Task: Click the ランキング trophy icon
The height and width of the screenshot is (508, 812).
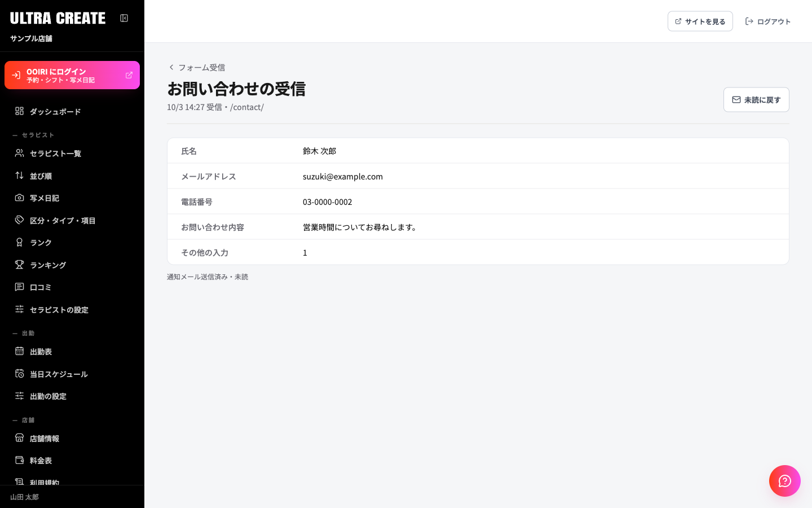Action: 19,265
